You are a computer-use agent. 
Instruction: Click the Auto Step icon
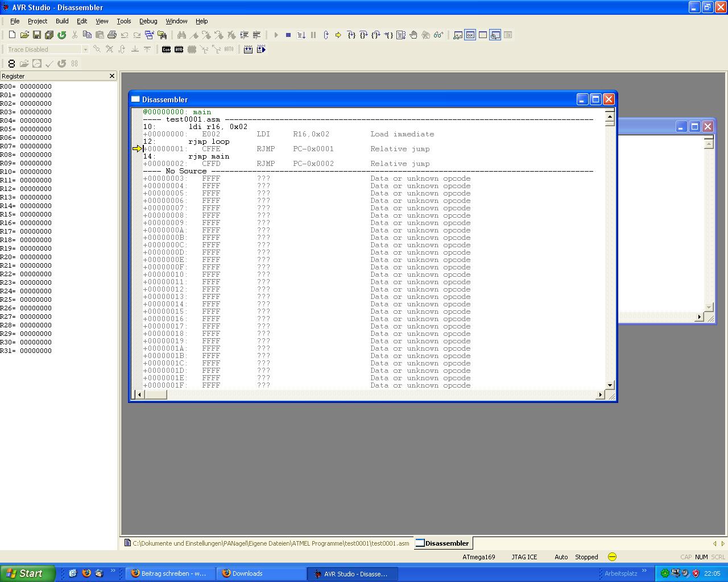point(401,35)
